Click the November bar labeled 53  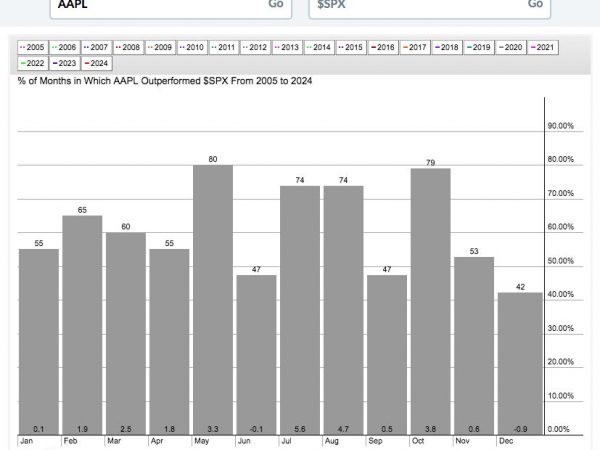474,346
